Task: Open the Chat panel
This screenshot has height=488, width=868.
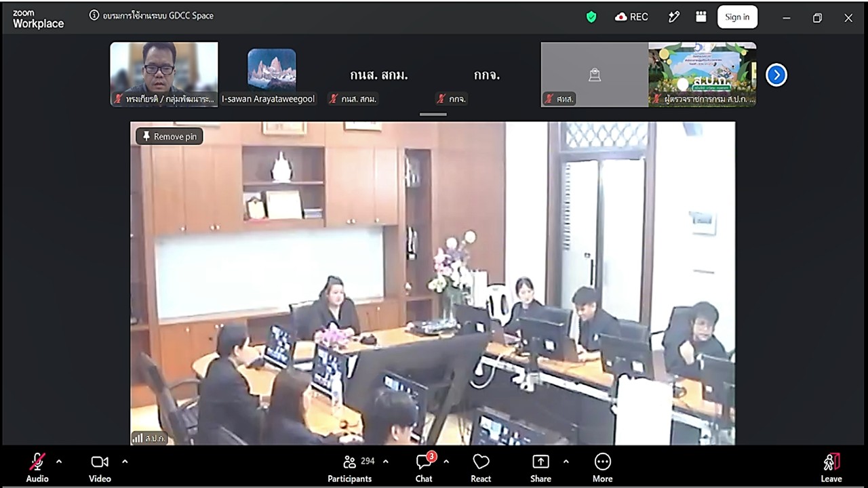Action: 424,468
